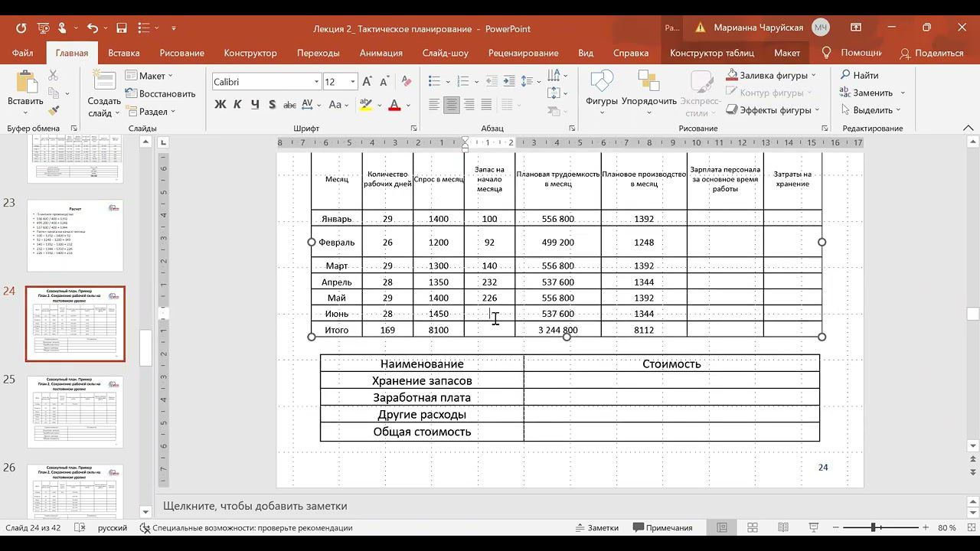Click the Format Painter brush icon
980x551 pixels.
(x=53, y=110)
